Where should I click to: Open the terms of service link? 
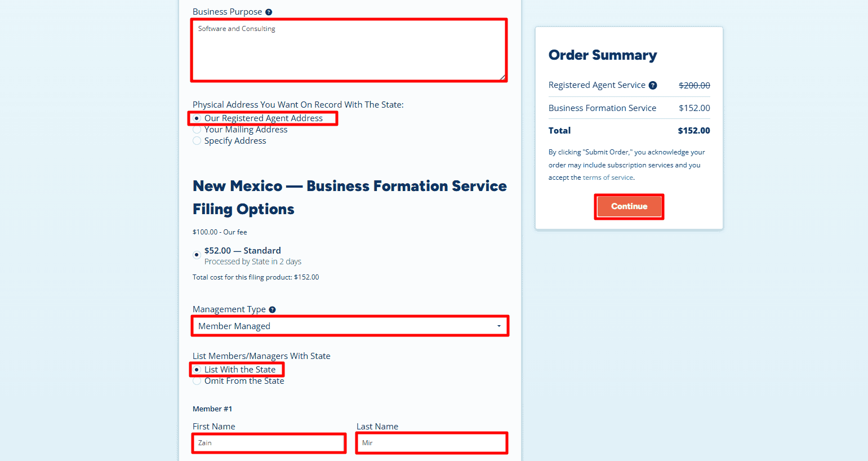click(x=608, y=177)
